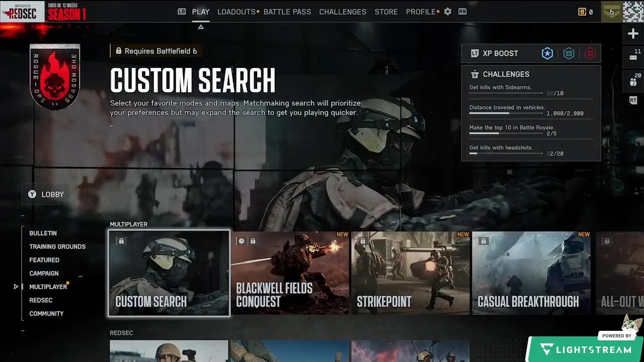The image size is (644, 362).
Task: Click the "1,080/2,000" challenge value
Action: pyautogui.click(x=565, y=114)
